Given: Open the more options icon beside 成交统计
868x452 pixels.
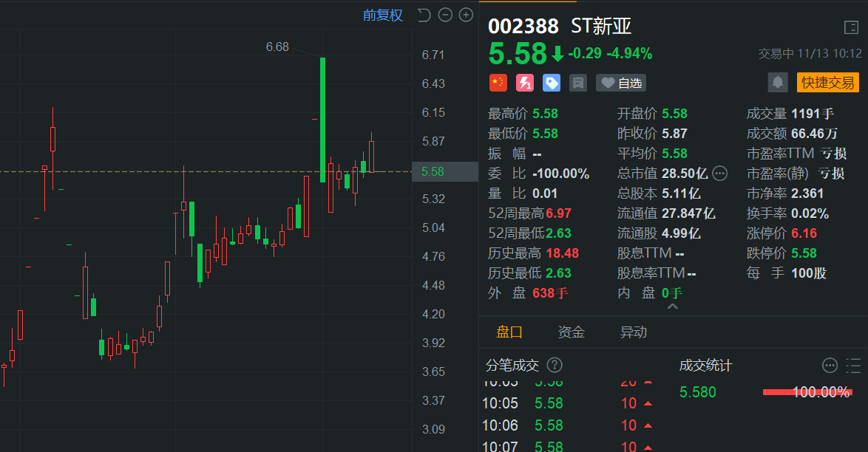Looking at the screenshot, I should pyautogui.click(x=830, y=365).
